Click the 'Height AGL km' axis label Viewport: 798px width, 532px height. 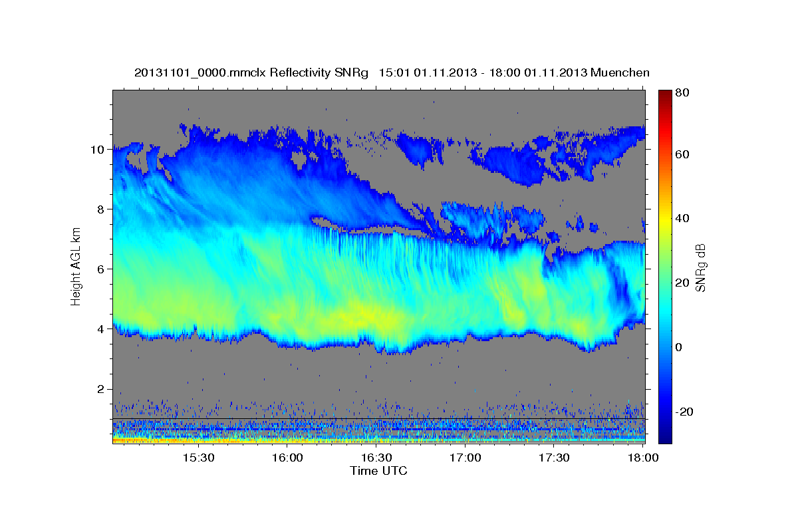point(76,267)
